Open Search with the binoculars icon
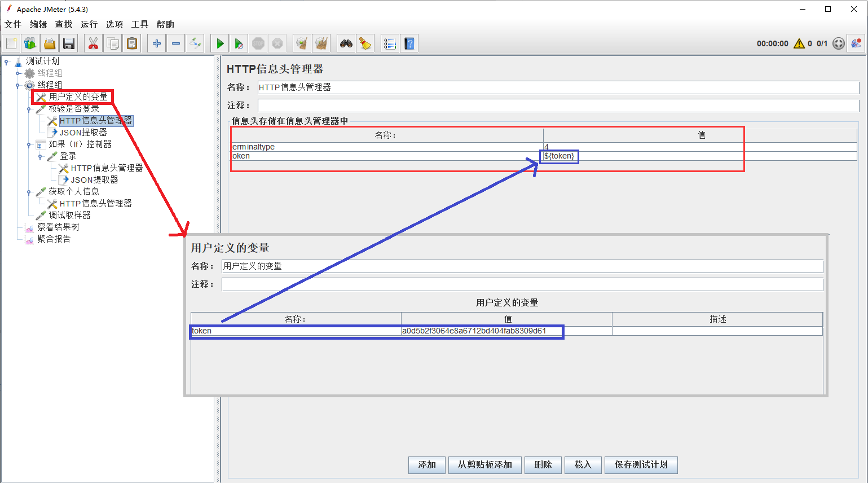This screenshot has height=483, width=868. point(346,43)
